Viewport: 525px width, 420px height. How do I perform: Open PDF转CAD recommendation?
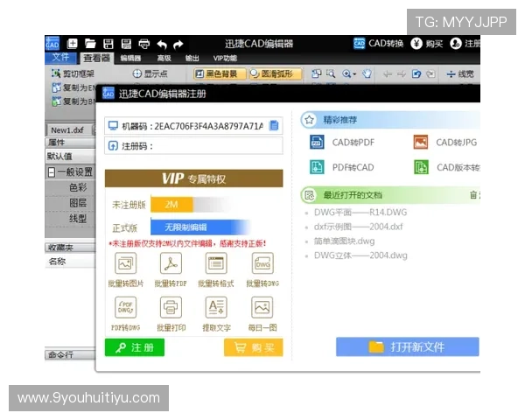(x=341, y=167)
